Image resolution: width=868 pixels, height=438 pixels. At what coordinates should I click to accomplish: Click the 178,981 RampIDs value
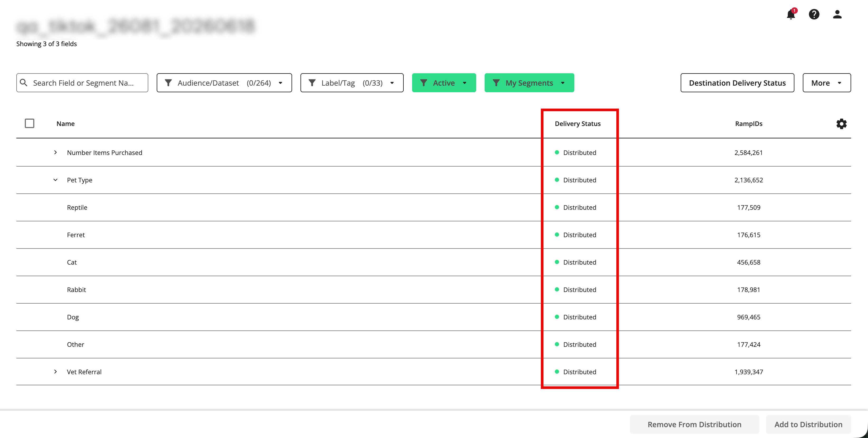[748, 290]
